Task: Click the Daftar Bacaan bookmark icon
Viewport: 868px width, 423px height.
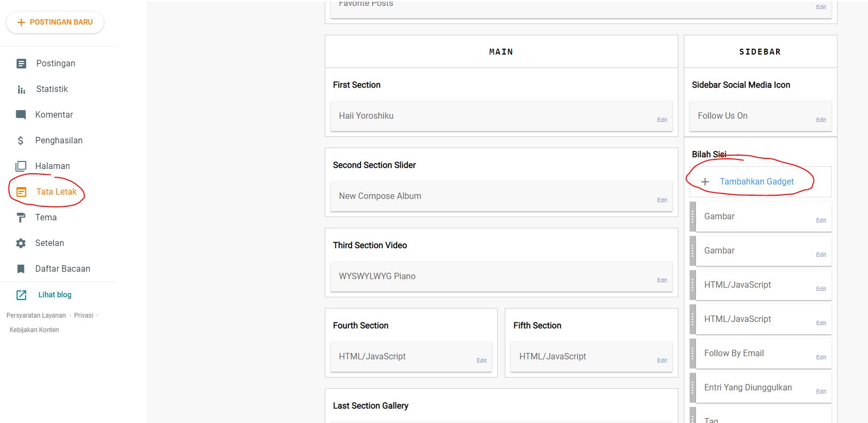Action: 21,269
